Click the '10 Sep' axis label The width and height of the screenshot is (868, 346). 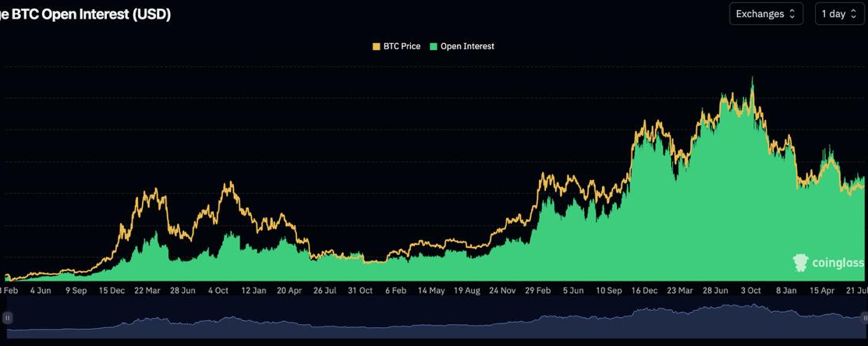[x=609, y=290]
